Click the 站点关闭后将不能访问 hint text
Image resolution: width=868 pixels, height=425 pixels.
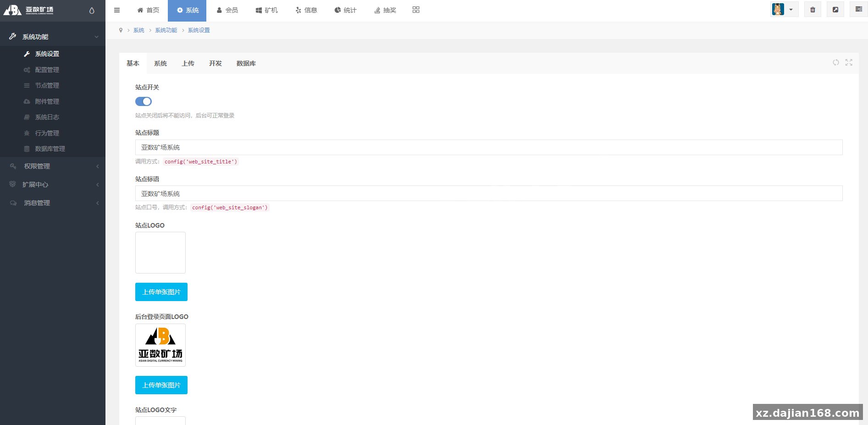click(x=185, y=116)
